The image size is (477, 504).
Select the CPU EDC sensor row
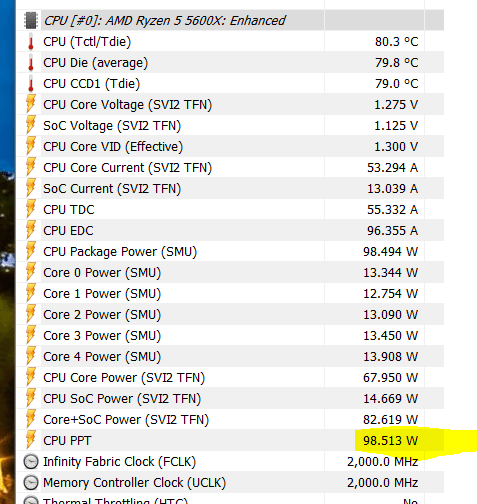(230, 231)
